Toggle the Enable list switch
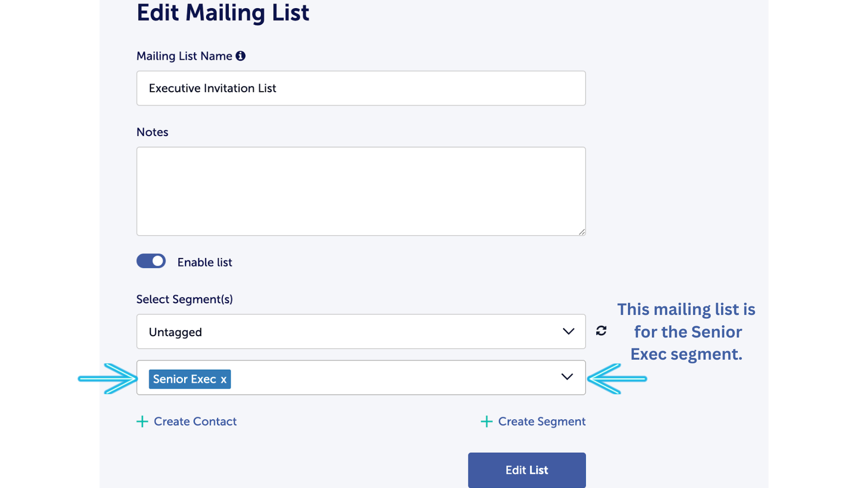Screen dimensions: 868x488 (151, 261)
